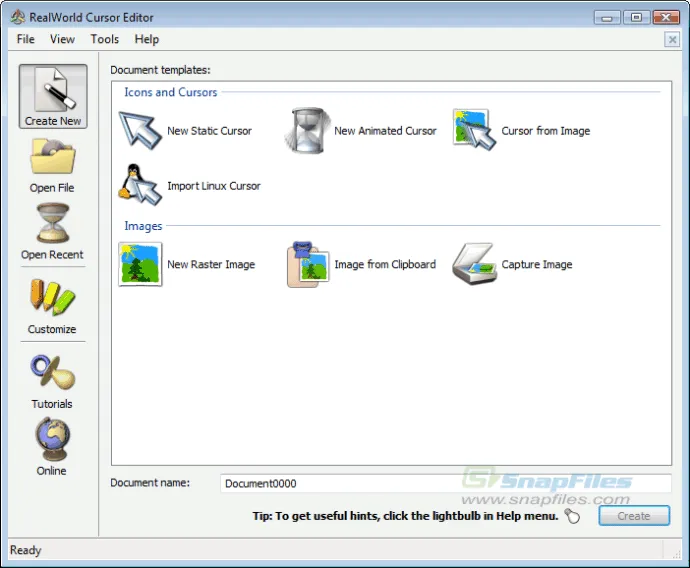Select the Cursor from Image icon
This screenshot has width=690, height=568.
point(474,130)
